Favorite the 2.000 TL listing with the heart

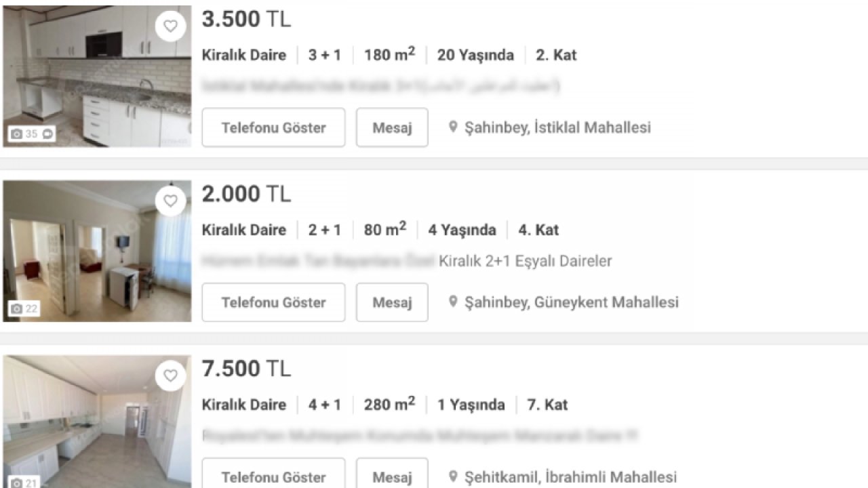170,201
